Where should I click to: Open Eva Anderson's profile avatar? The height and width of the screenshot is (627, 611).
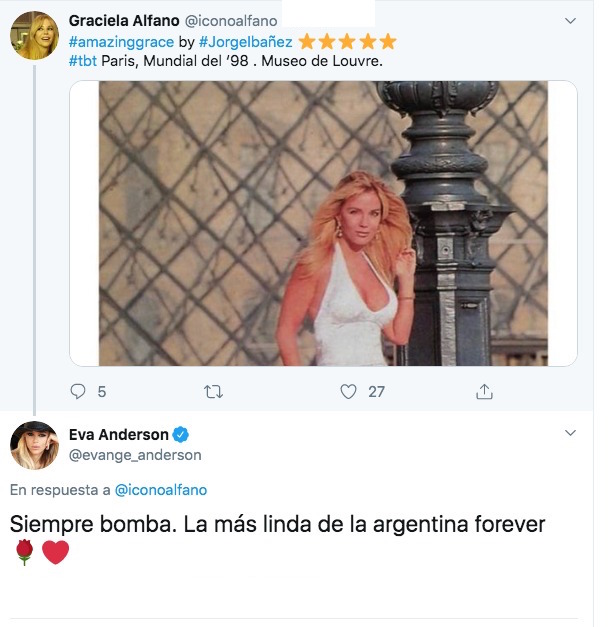tap(34, 445)
